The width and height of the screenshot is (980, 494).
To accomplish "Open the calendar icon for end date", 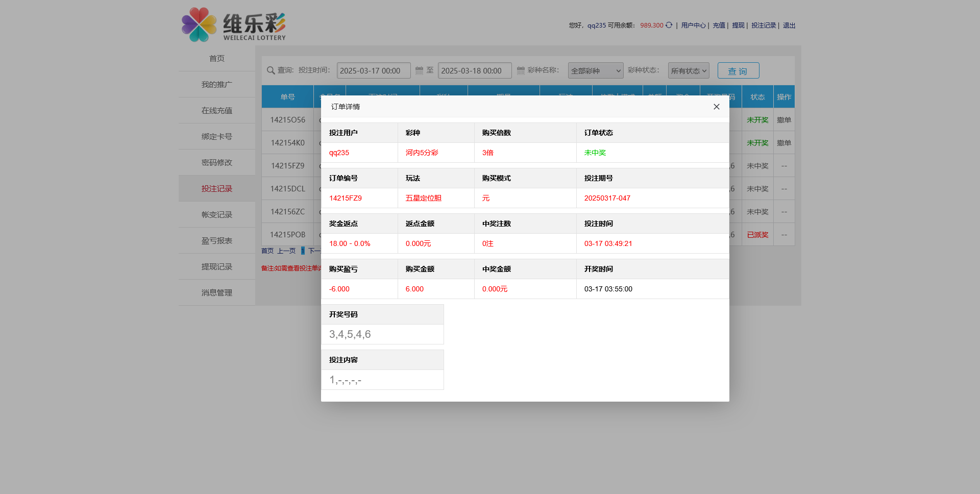I will click(x=521, y=70).
